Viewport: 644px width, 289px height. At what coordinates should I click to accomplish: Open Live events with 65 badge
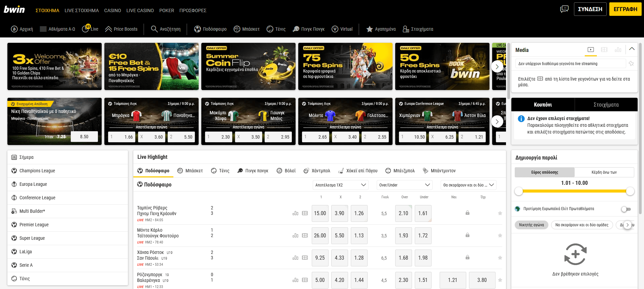[x=90, y=29]
